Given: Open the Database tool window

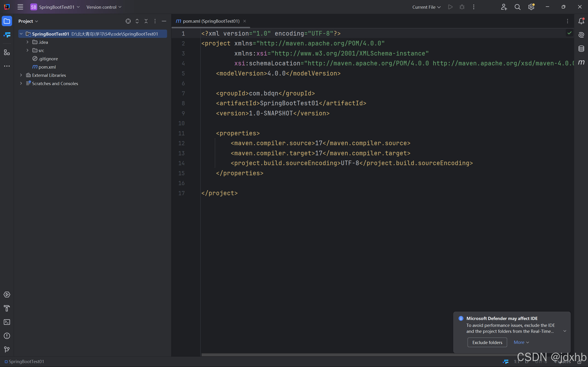Looking at the screenshot, I should pos(581,49).
